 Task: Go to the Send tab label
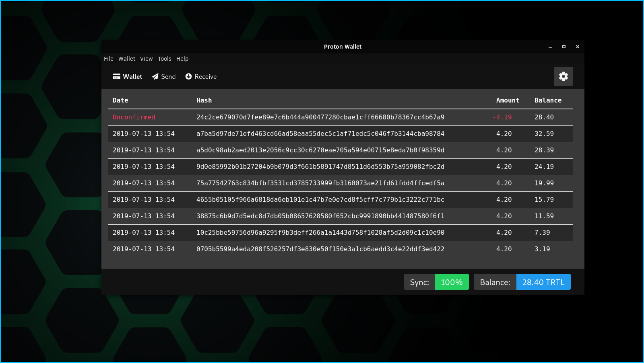(x=168, y=76)
